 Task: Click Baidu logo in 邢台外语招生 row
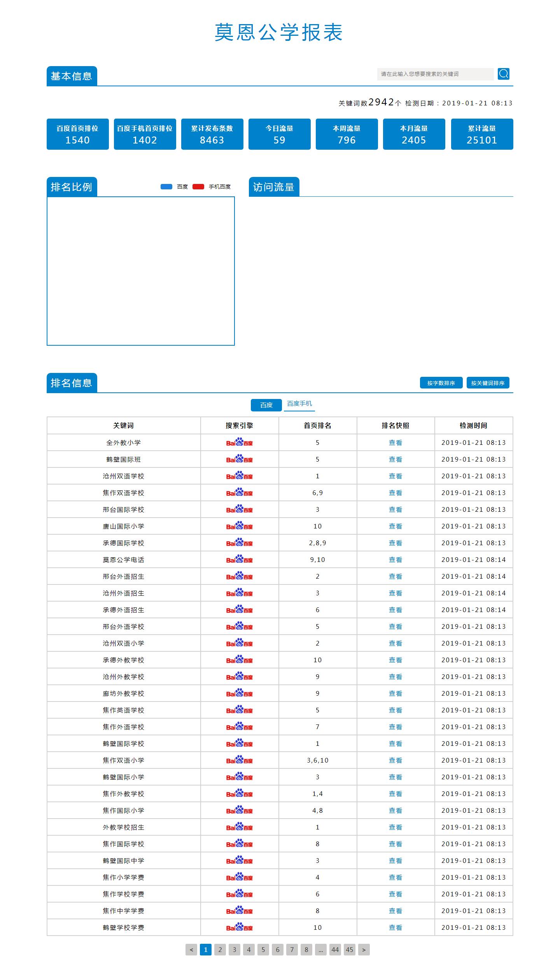(x=240, y=576)
